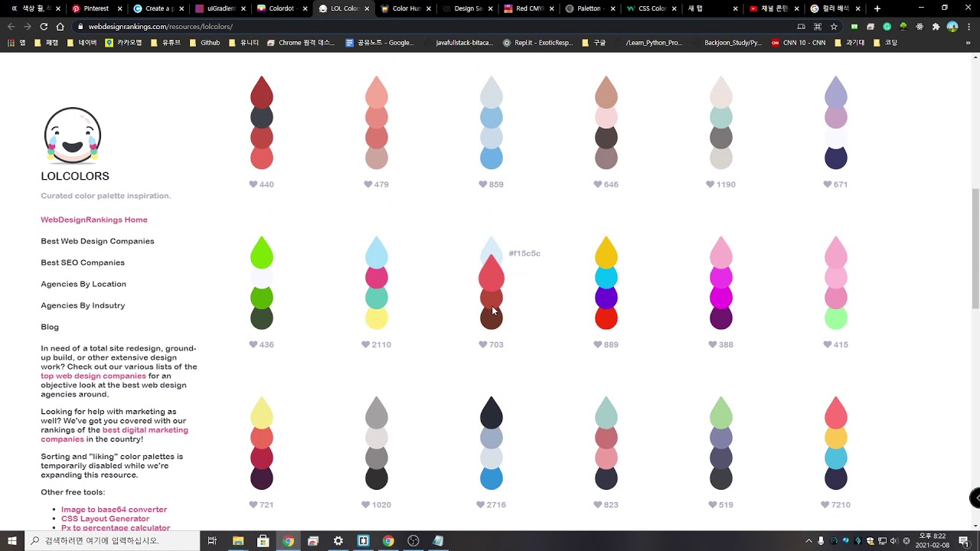Follow the top web design companies link
980x551 pixels.
point(93,376)
